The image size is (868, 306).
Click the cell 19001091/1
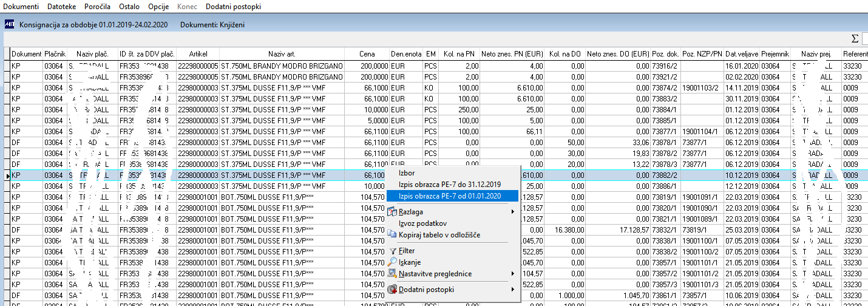(x=702, y=197)
